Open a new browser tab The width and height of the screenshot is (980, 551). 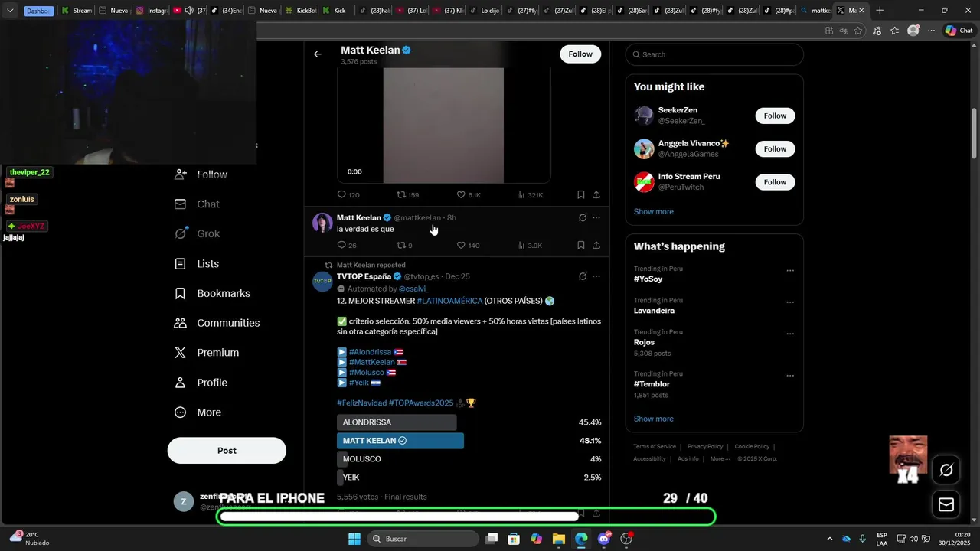coord(880,11)
